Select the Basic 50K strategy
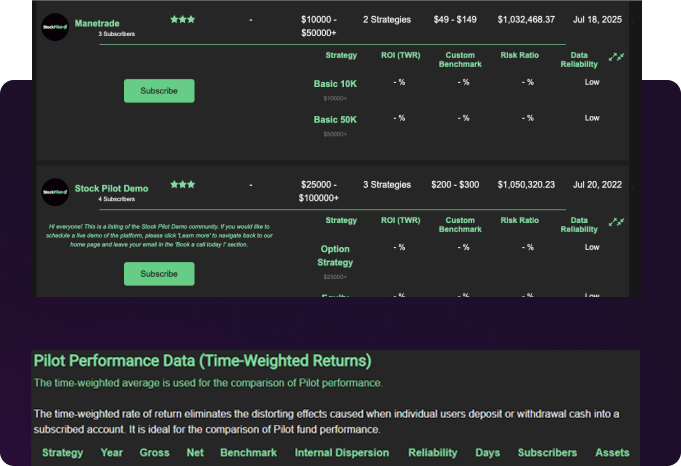Screen dimensions: 681x466 click(x=335, y=120)
